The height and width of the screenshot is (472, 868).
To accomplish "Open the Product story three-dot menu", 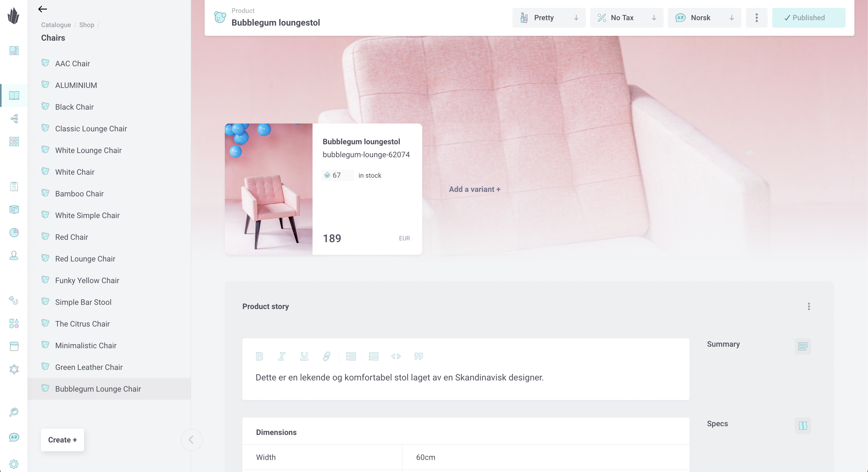I will tap(809, 306).
